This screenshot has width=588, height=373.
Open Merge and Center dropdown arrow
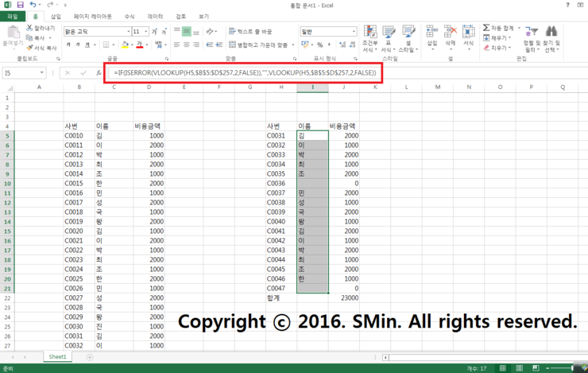click(x=293, y=45)
